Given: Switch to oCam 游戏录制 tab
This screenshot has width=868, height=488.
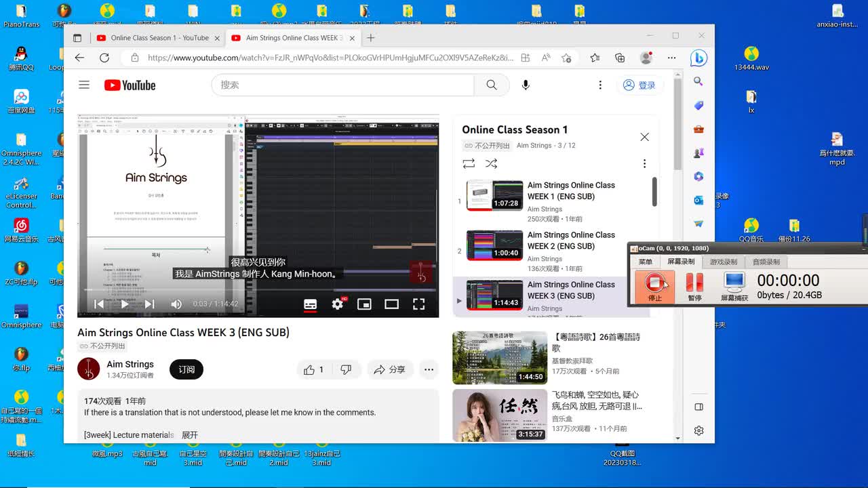Looking at the screenshot, I should click(x=723, y=262).
